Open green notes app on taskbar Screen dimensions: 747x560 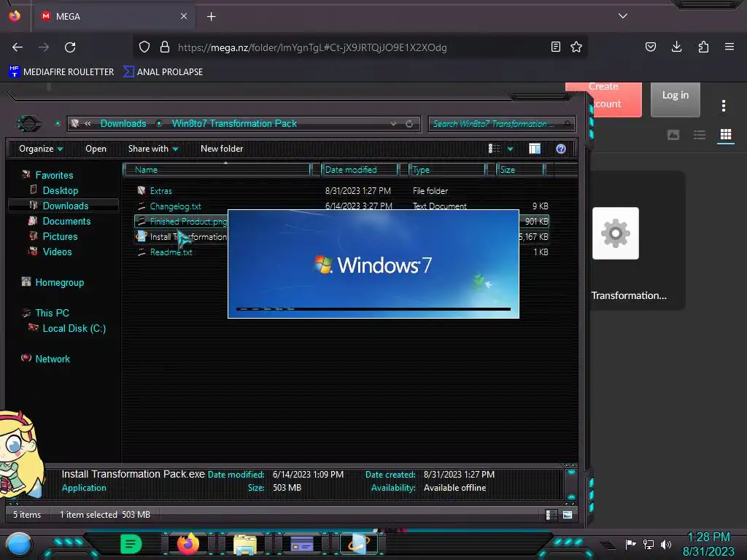click(131, 544)
